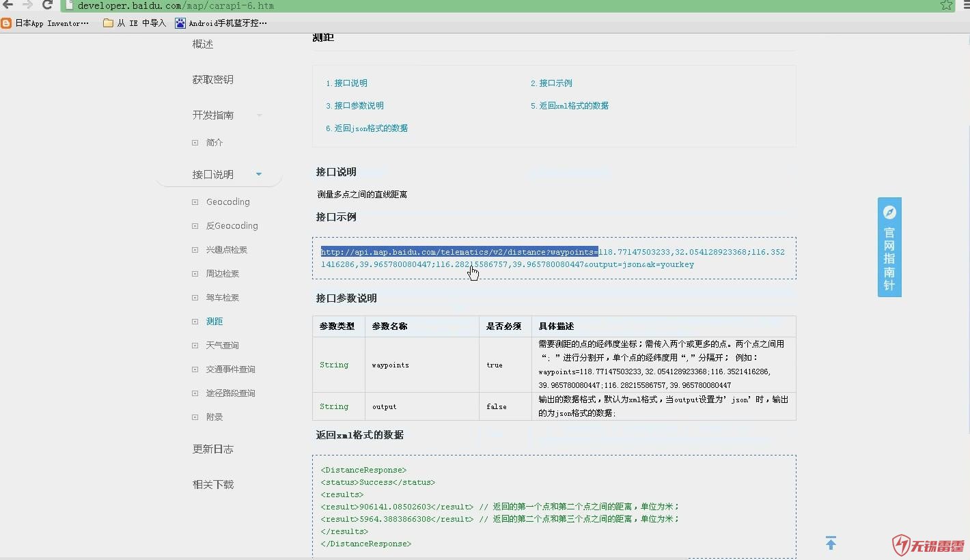The image size is (970, 560).
Task: Jump to 3.接口参数说明 anchor link
Action: point(355,106)
